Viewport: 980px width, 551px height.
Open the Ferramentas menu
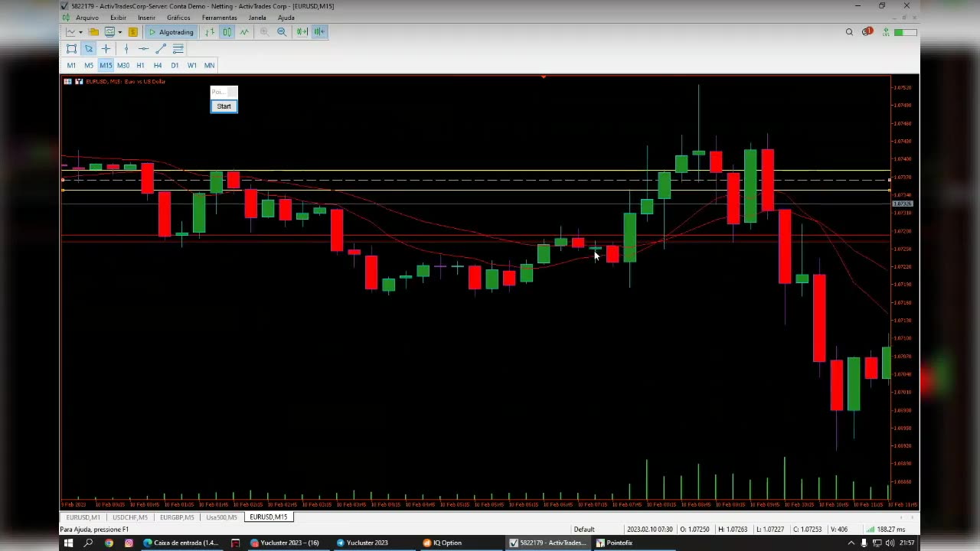coord(220,18)
